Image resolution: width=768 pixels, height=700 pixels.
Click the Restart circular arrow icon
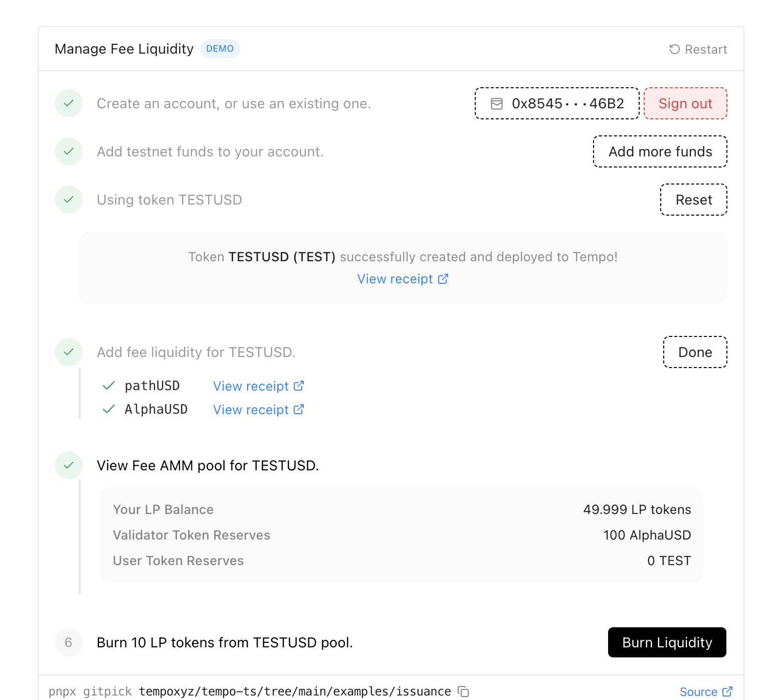[674, 49]
